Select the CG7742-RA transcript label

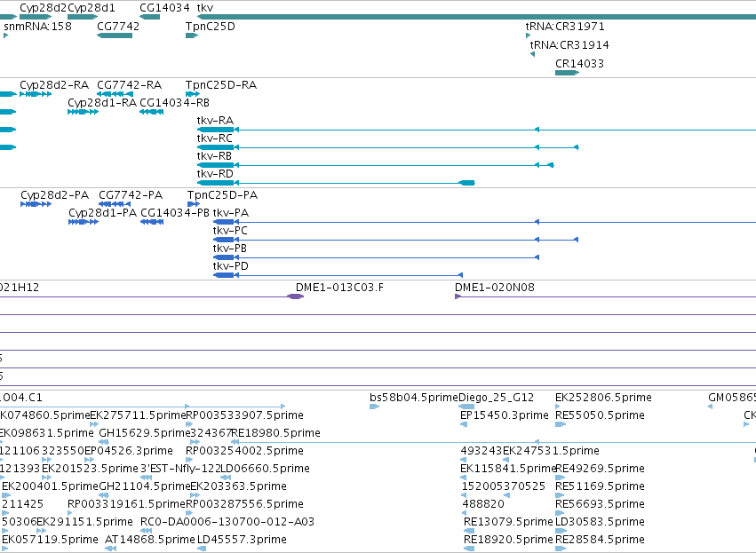[x=129, y=85]
